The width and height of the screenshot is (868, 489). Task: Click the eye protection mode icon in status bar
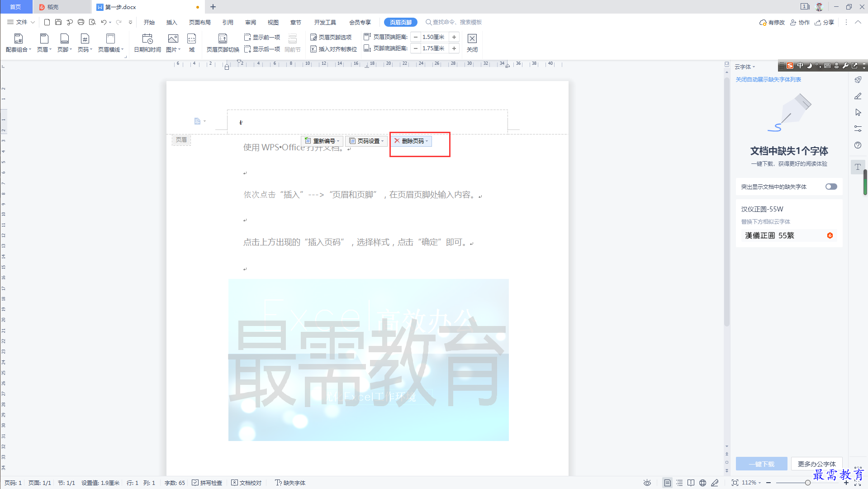[x=647, y=483]
